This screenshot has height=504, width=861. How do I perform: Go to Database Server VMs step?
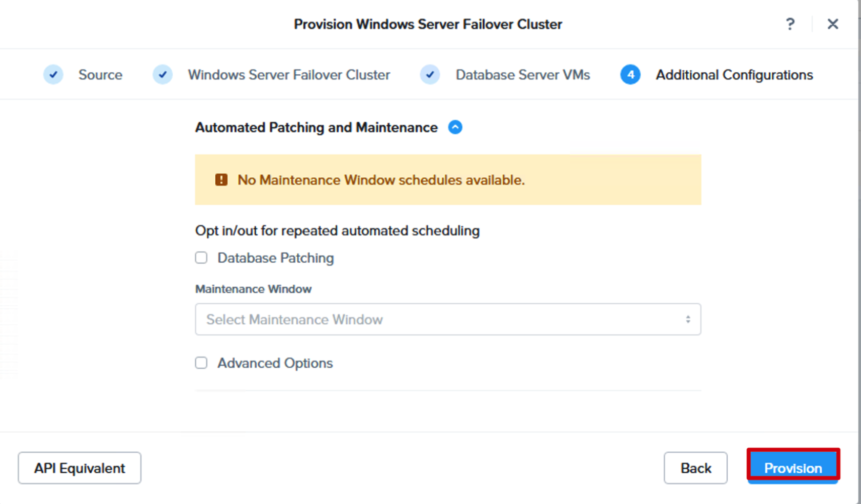point(523,75)
